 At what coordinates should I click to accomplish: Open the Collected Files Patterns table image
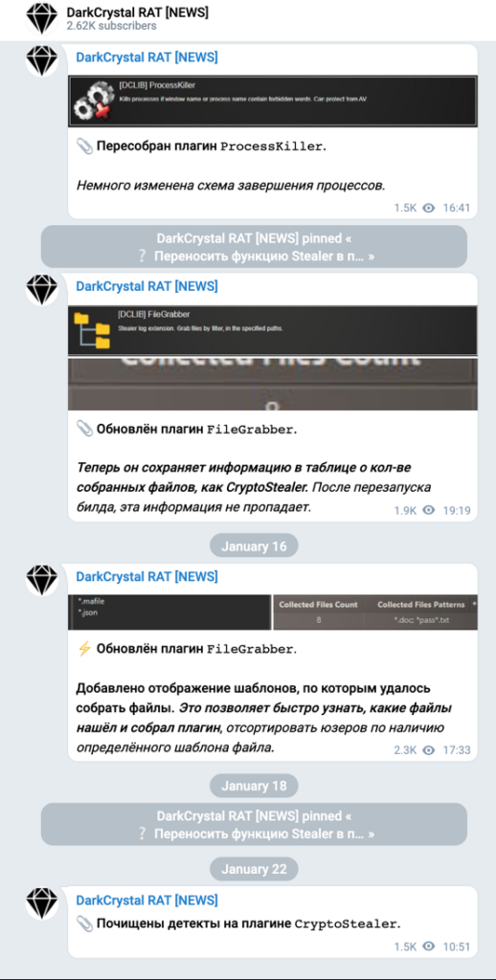click(376, 612)
